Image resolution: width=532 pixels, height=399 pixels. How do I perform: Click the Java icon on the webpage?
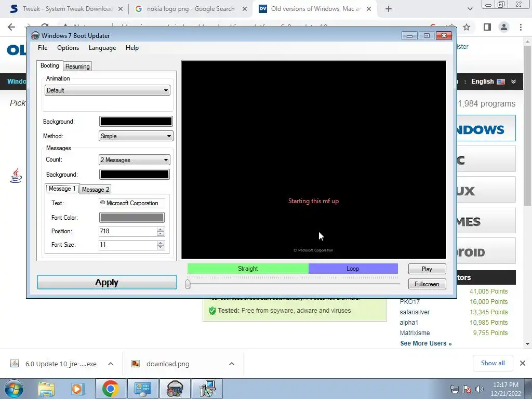point(16,176)
